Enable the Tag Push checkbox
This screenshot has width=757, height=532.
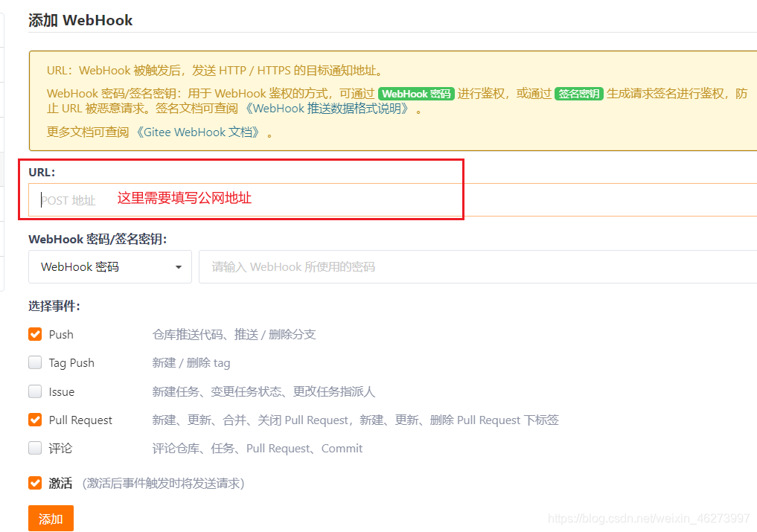[35, 362]
